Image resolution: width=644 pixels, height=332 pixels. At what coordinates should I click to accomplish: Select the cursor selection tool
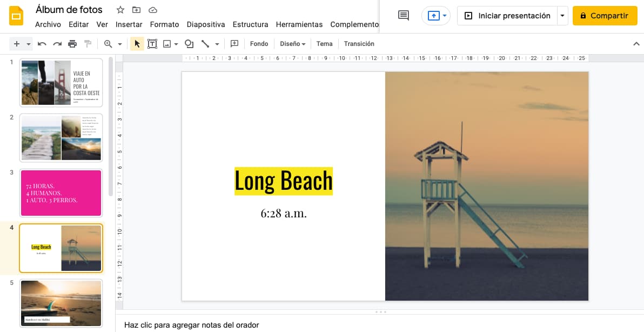pos(137,43)
